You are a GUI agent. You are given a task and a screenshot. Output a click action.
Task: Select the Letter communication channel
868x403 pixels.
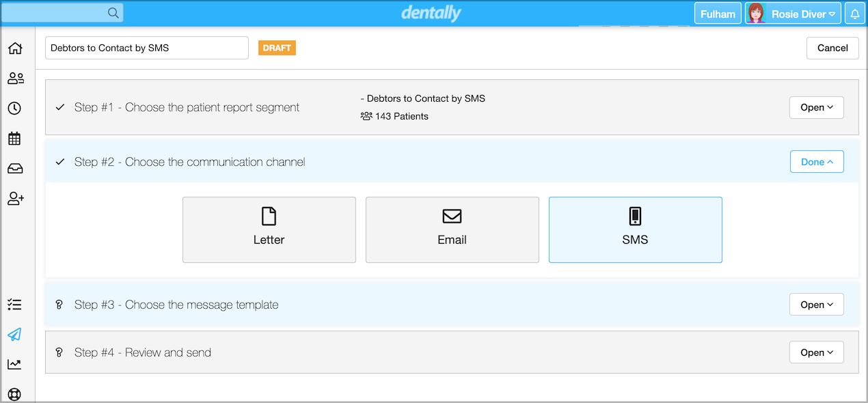click(x=269, y=230)
